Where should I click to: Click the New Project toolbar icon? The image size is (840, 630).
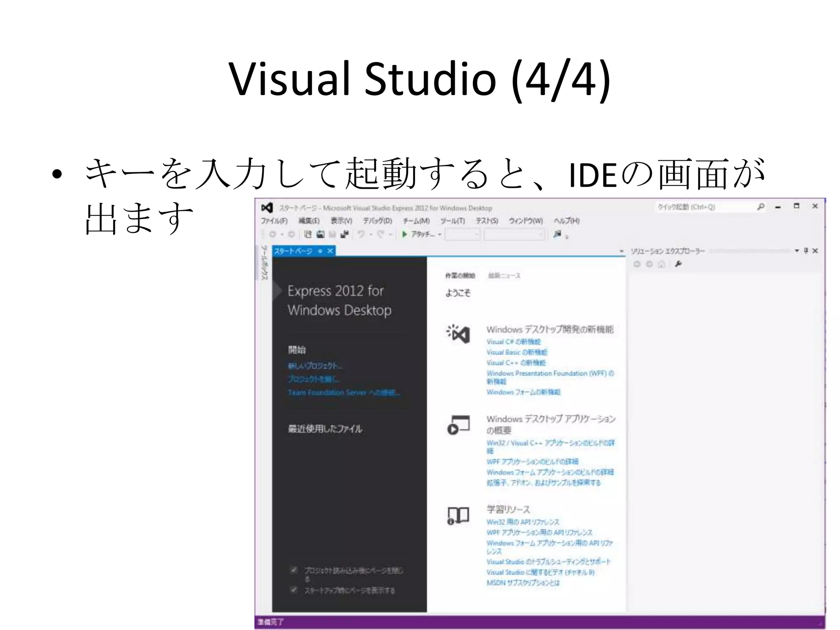pos(308,234)
